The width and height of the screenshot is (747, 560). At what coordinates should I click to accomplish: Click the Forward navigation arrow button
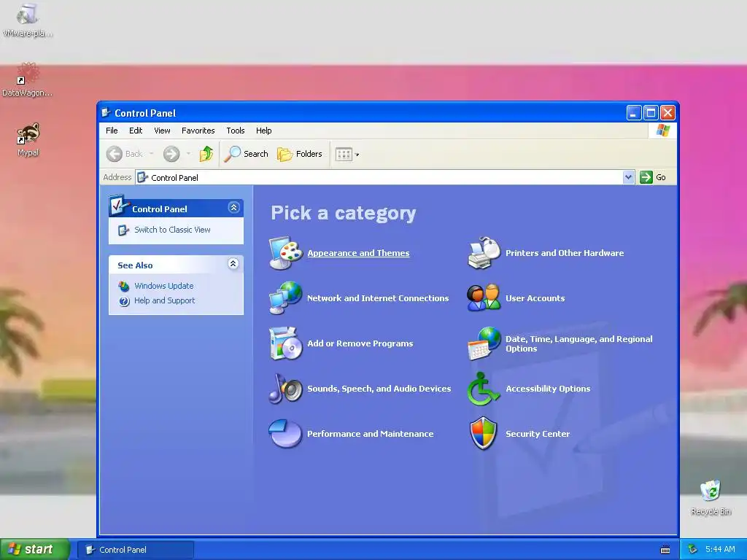(171, 154)
